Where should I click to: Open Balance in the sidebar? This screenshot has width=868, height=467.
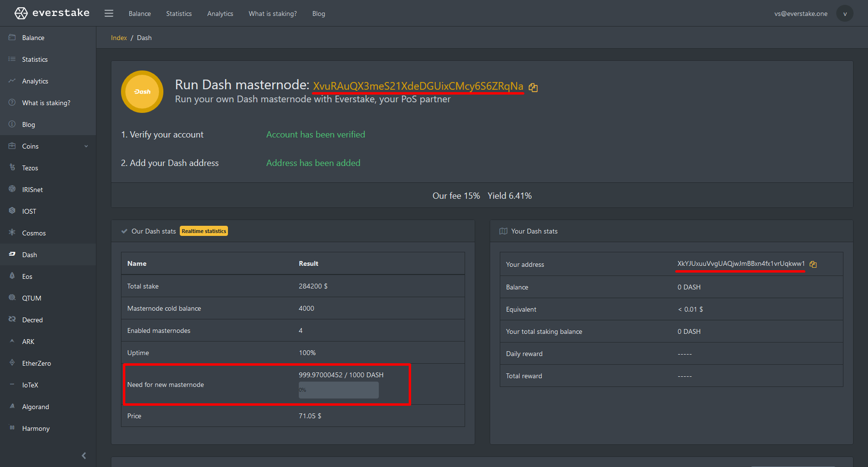pyautogui.click(x=48, y=38)
